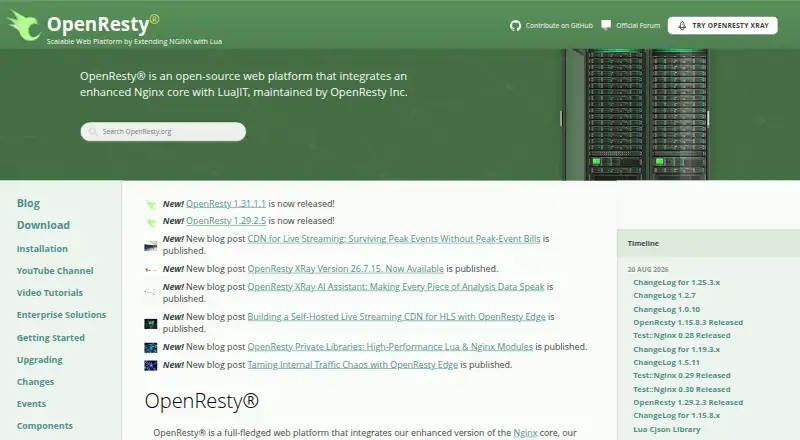Open YouTube Channel sidebar link
The height and width of the screenshot is (440, 800).
55,271
